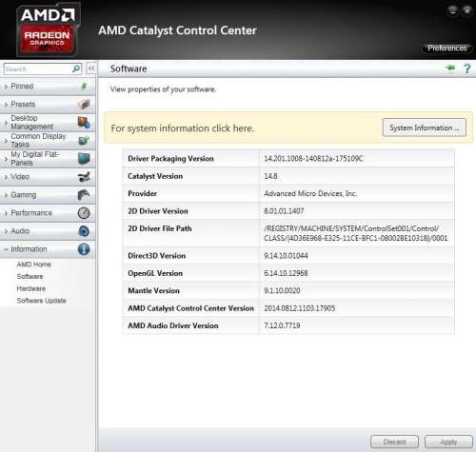Click the Apply button
The width and height of the screenshot is (476, 452).
tap(448, 442)
